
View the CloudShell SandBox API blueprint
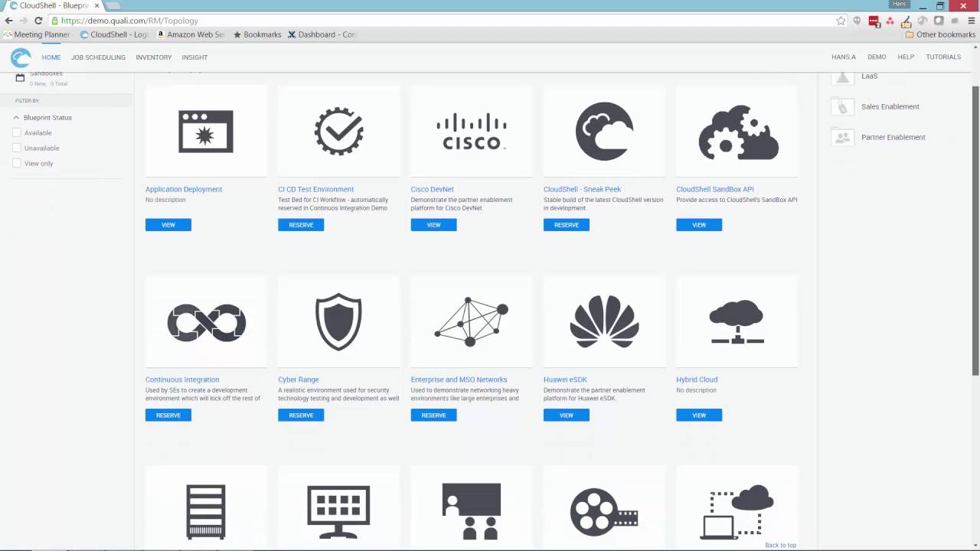point(699,225)
